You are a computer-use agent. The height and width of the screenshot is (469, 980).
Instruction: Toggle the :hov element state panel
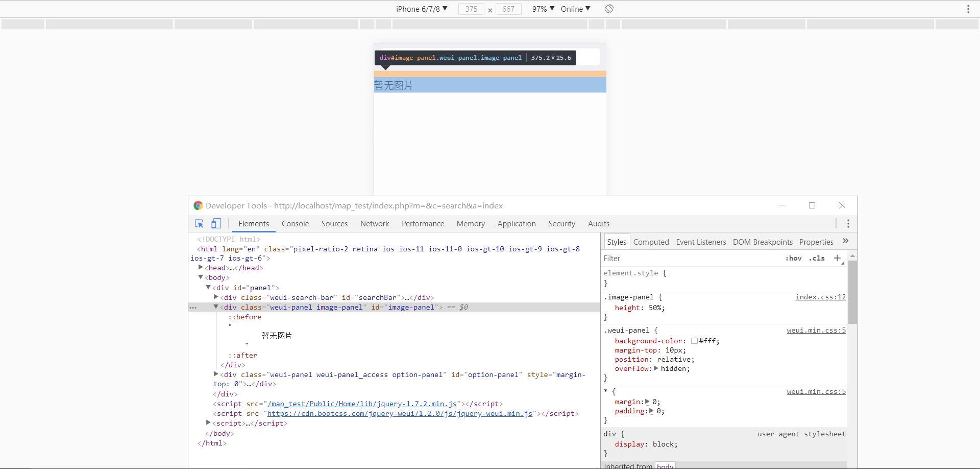pyautogui.click(x=794, y=259)
